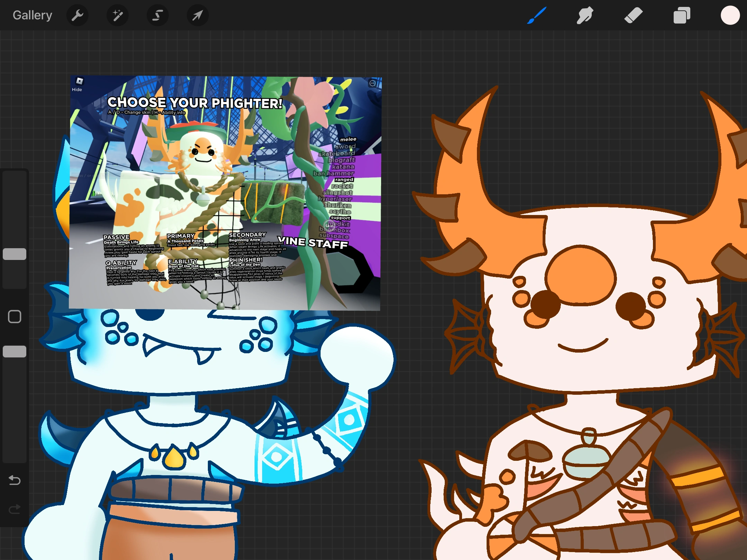Select 'rocket' in the ranged list
747x560 pixels.
point(342,186)
